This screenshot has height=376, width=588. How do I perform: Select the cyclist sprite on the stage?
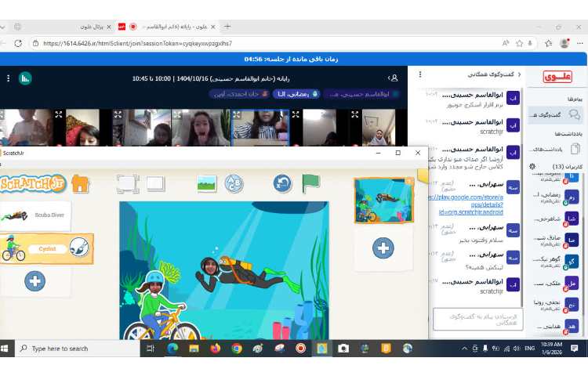click(x=162, y=307)
